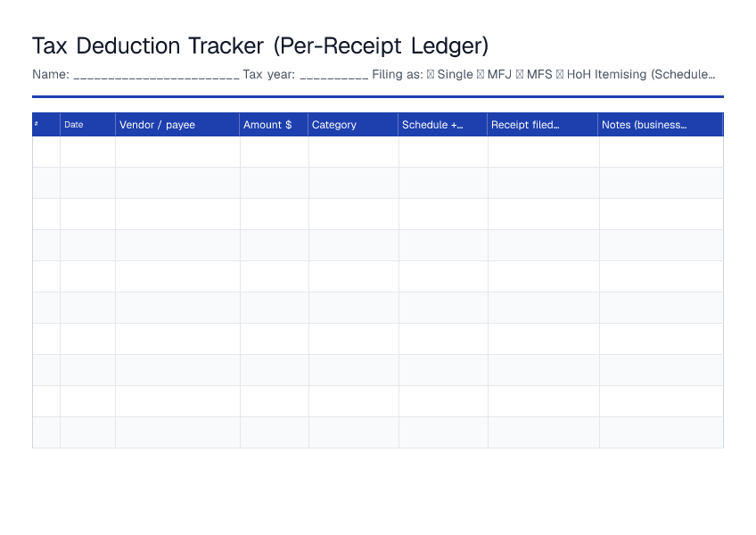Click the "Schedule +…" column header
The image size is (756, 535).
442,125
